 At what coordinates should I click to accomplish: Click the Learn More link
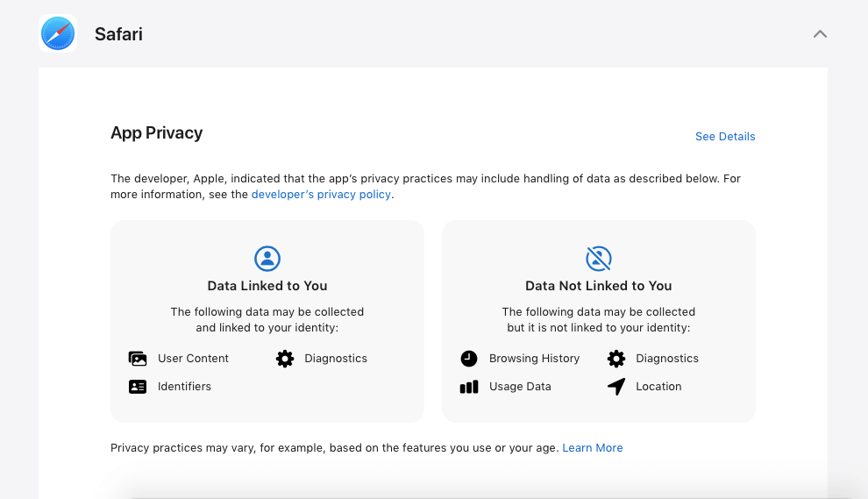(x=592, y=448)
